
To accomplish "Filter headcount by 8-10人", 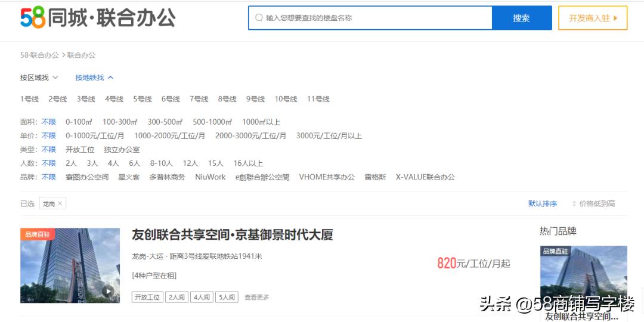I will tap(162, 163).
